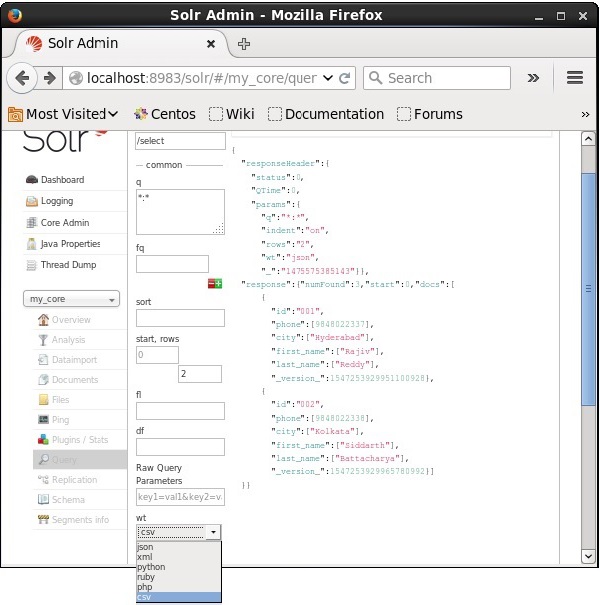Show more bookmarks chevron

point(585,115)
